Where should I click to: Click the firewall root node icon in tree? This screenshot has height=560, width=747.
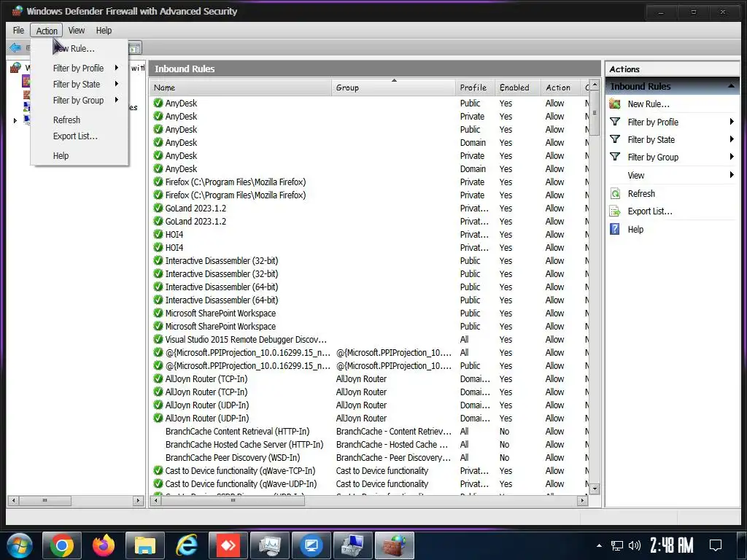click(x=16, y=68)
